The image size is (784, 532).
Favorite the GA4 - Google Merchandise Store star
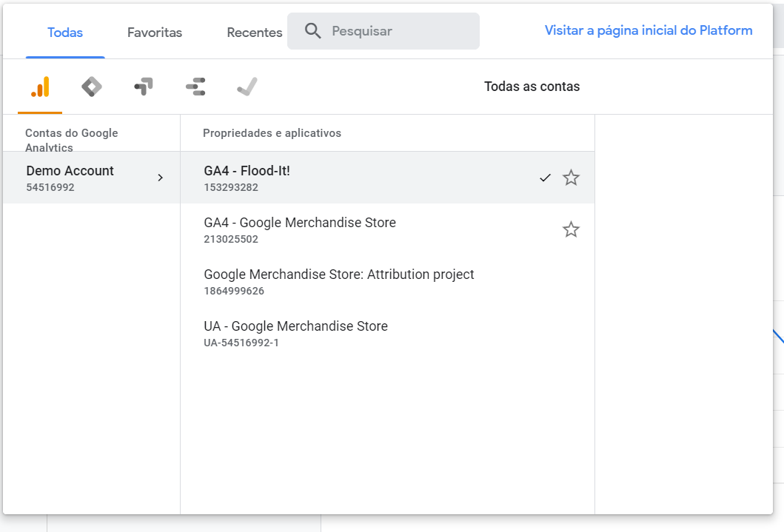pyautogui.click(x=571, y=229)
